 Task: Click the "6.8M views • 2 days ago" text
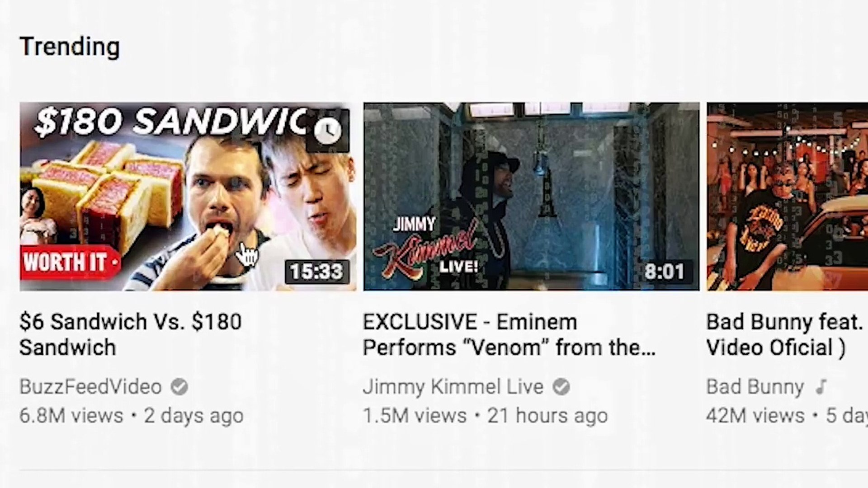coord(132,416)
